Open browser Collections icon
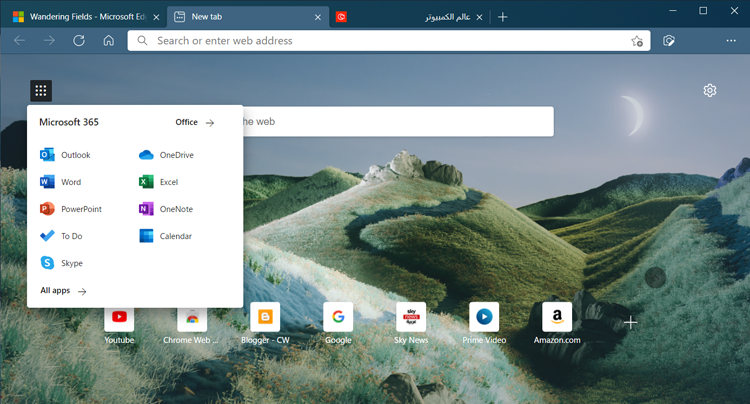Screen dimensions: 750x404 (669, 41)
